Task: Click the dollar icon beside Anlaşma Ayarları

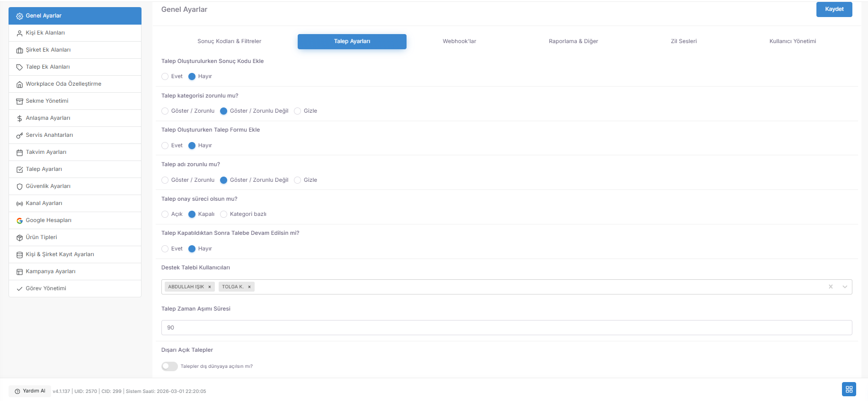Action: 19,118
